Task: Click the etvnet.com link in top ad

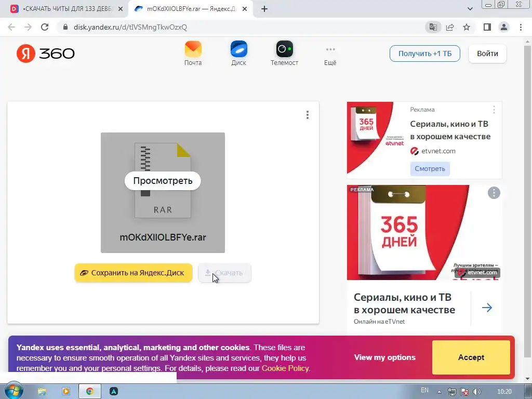Action: coord(438,151)
